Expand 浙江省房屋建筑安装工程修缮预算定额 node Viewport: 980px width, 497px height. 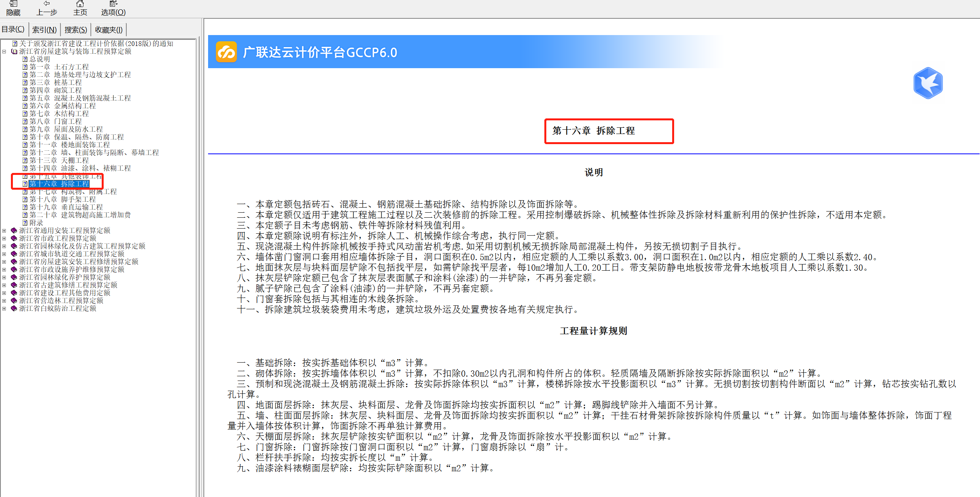[4, 262]
